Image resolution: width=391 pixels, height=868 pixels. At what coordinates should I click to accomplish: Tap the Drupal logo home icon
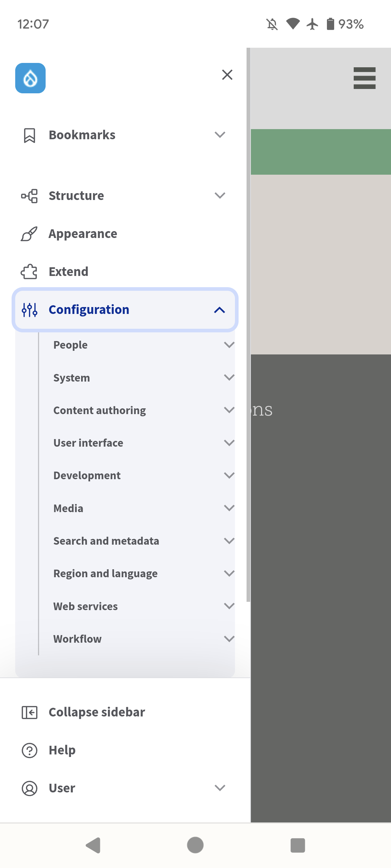pos(30,78)
